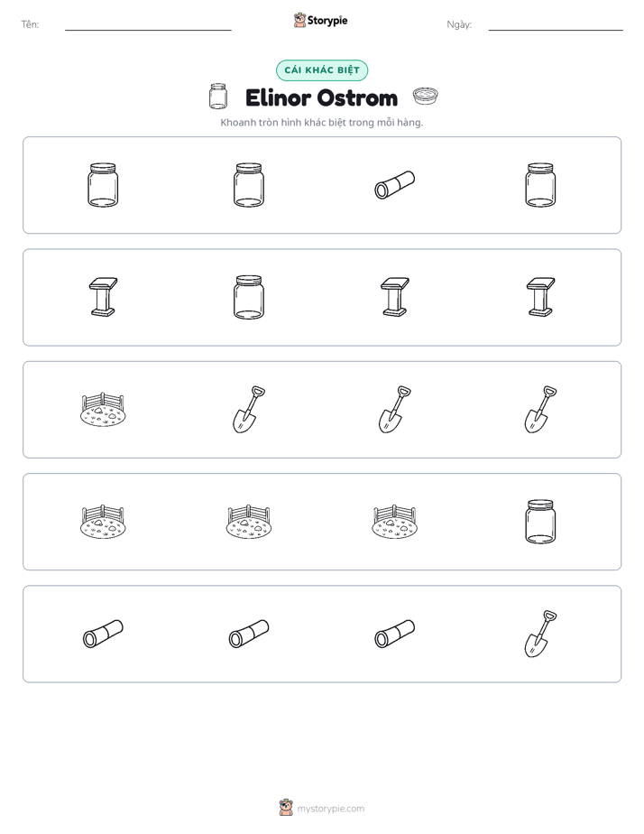
Task: Click the first pedestal in row two
Action: pos(103,297)
